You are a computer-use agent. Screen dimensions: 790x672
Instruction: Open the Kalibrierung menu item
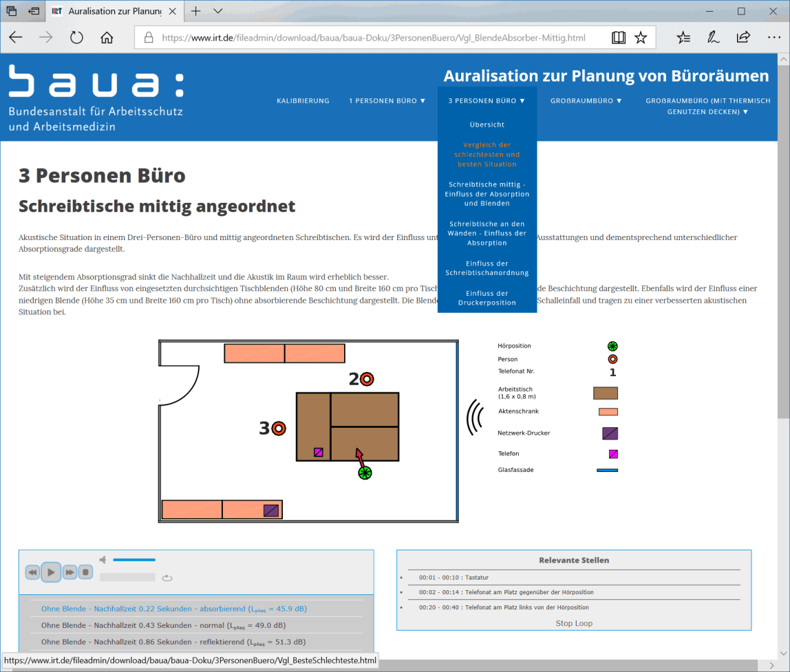[x=303, y=100]
